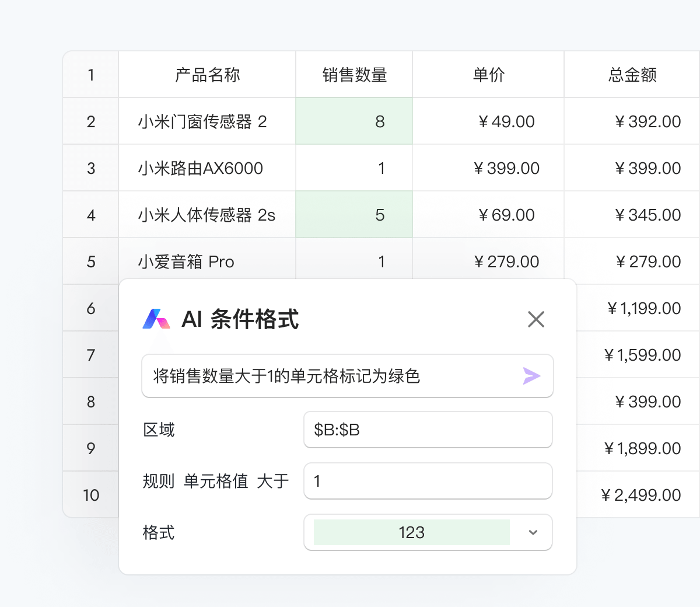The height and width of the screenshot is (607, 700).
Task: Select the 总金额 header cell
Action: click(x=632, y=74)
